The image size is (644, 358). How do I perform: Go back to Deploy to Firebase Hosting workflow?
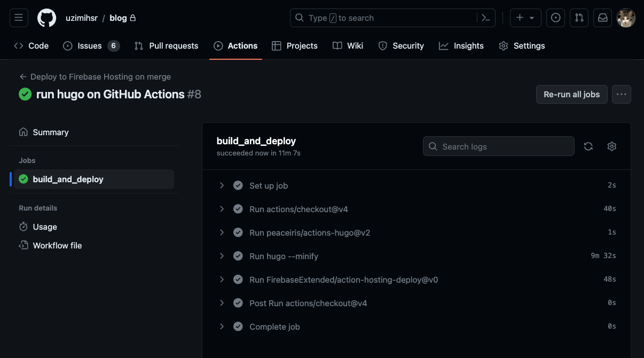click(x=95, y=76)
